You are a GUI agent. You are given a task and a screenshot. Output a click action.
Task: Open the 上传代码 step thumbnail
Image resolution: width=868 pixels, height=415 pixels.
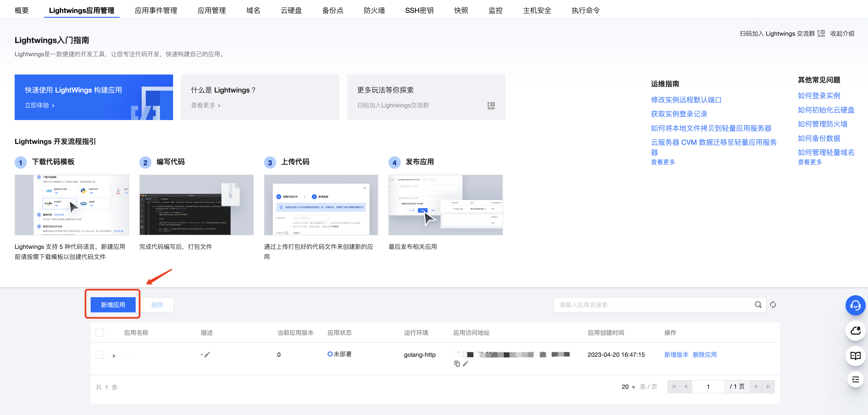pyautogui.click(x=321, y=205)
